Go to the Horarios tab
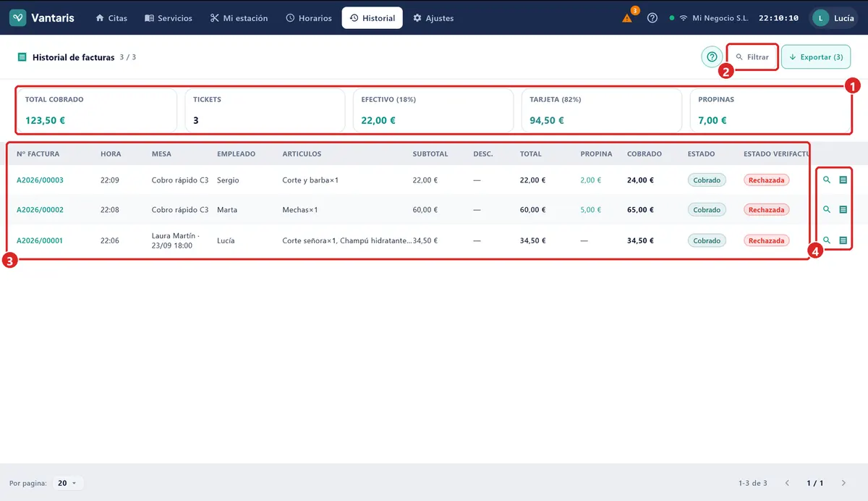Screen dimensions: 868x501 click(309, 18)
